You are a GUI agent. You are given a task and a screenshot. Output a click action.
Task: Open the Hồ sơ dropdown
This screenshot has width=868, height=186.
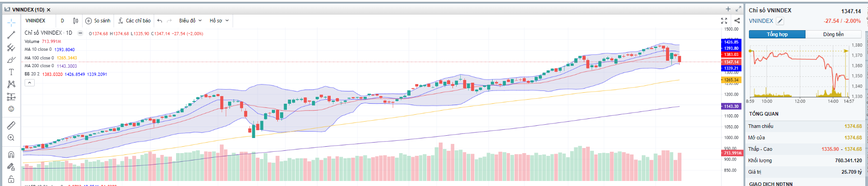(219, 21)
